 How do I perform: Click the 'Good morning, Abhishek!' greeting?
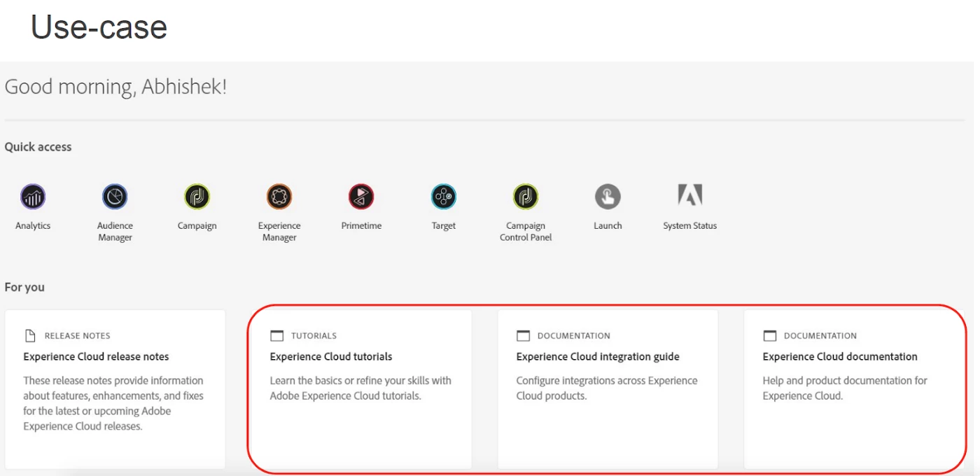click(115, 87)
